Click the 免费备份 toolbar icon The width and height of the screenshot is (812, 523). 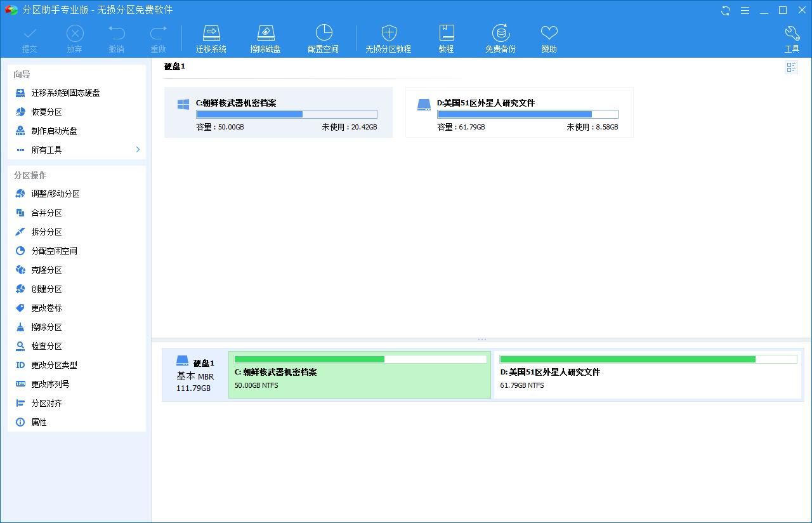click(x=501, y=37)
